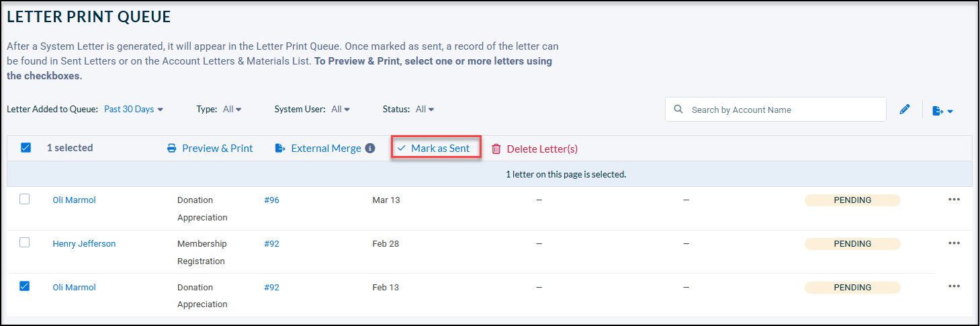Click the Search by Account Name field
This screenshot has width=980, height=326.
pyautogui.click(x=775, y=110)
